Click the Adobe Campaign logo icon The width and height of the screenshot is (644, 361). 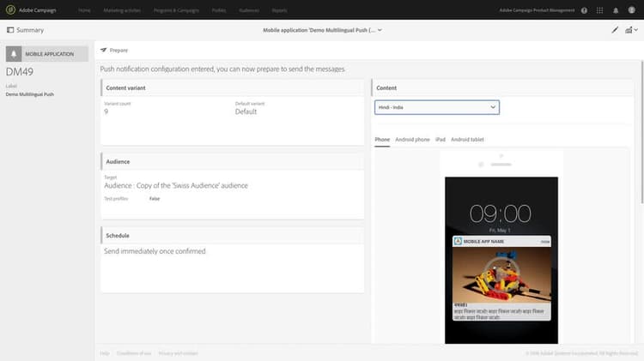(x=10, y=9)
